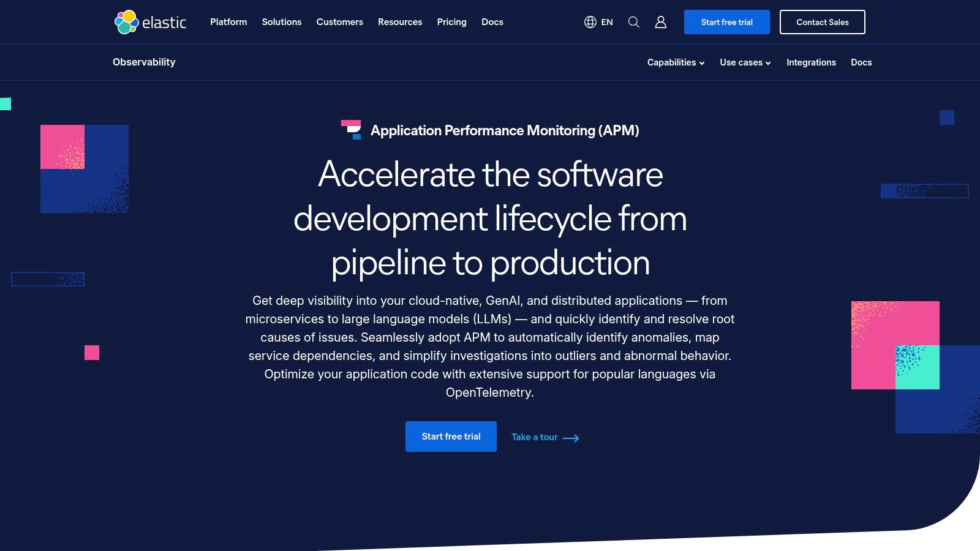Screen dimensions: 980x551
Task: Click the Start free trial hero button
Action: [x=451, y=437]
